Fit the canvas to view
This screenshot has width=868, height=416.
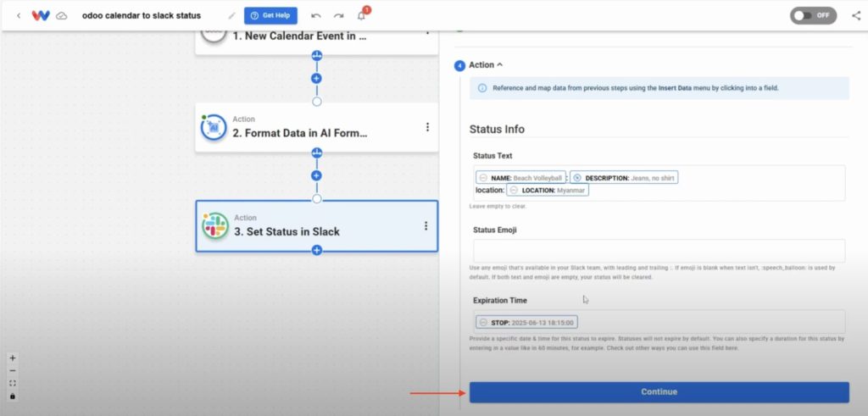[x=13, y=383]
